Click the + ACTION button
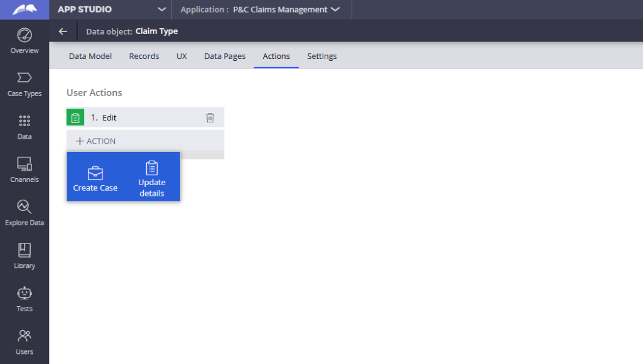Image resolution: width=643 pixels, height=364 pixels. pyautogui.click(x=96, y=141)
